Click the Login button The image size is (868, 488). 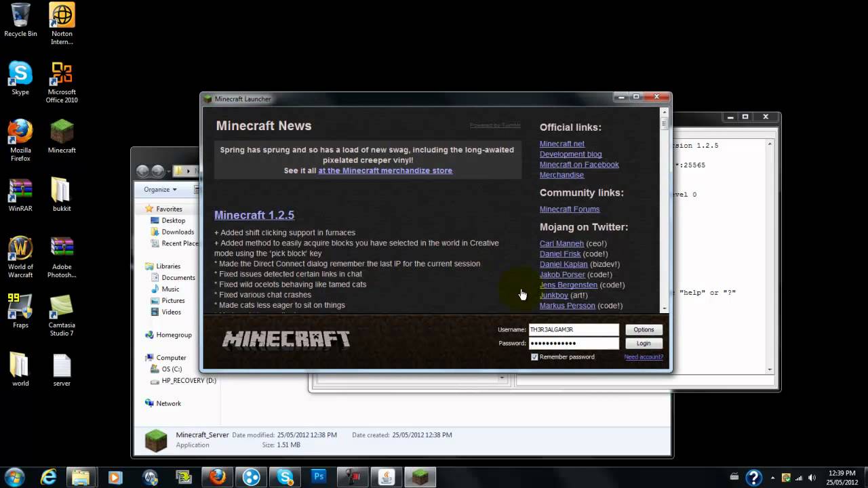[644, 344]
